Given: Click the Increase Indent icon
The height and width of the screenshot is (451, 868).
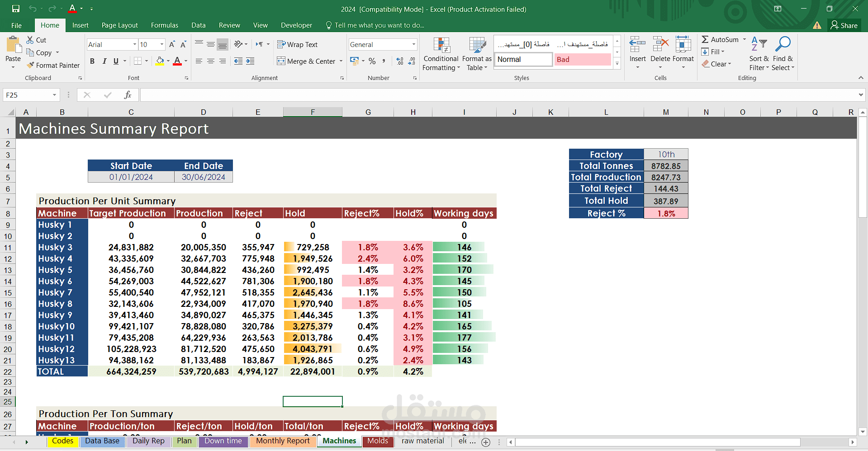Looking at the screenshot, I should pyautogui.click(x=250, y=61).
